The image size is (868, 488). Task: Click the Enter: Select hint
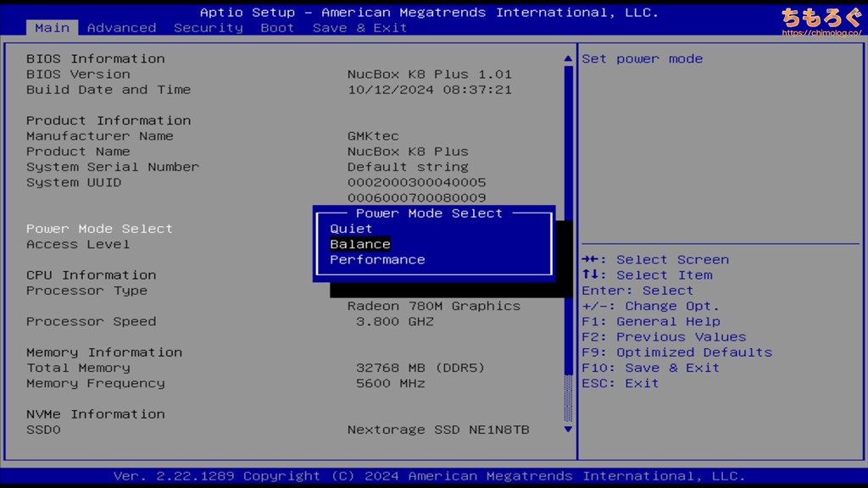tap(637, 291)
